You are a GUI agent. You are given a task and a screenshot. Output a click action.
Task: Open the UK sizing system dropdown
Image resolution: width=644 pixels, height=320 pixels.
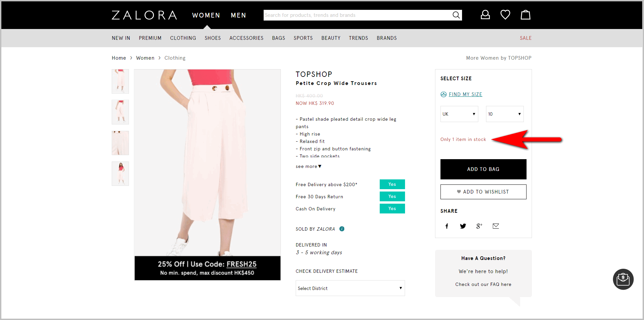click(459, 114)
